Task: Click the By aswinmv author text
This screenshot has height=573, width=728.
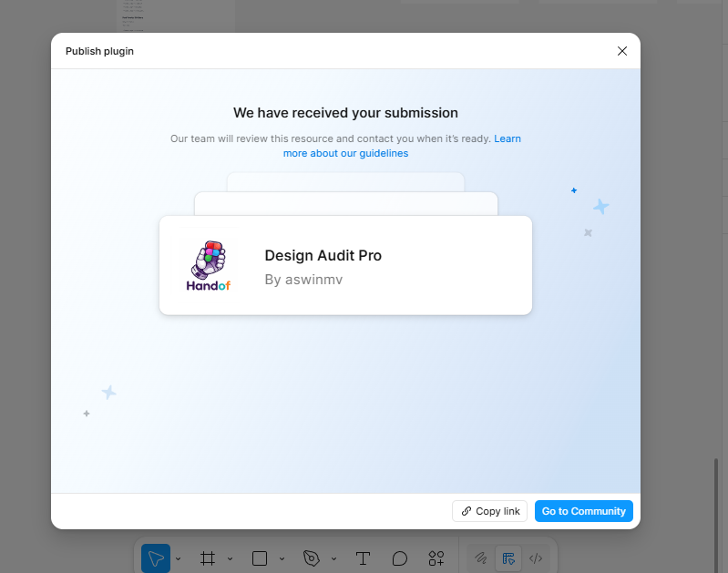Action: click(x=303, y=280)
